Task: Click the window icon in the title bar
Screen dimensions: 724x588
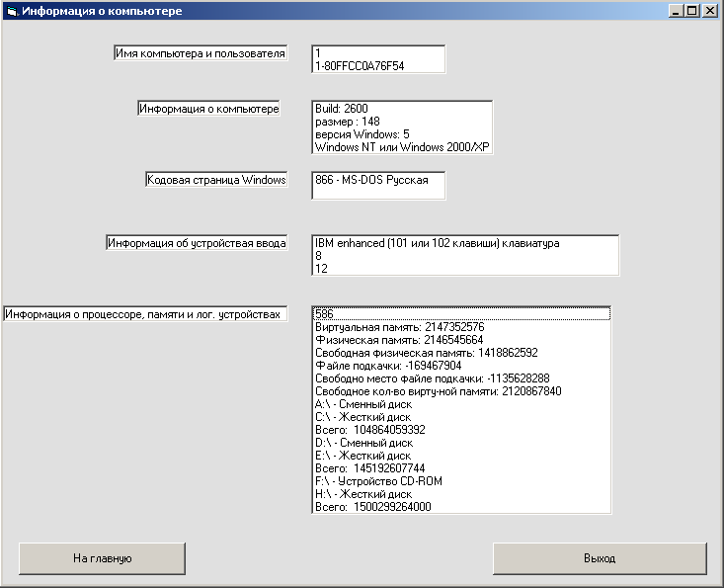Action: click(12, 11)
